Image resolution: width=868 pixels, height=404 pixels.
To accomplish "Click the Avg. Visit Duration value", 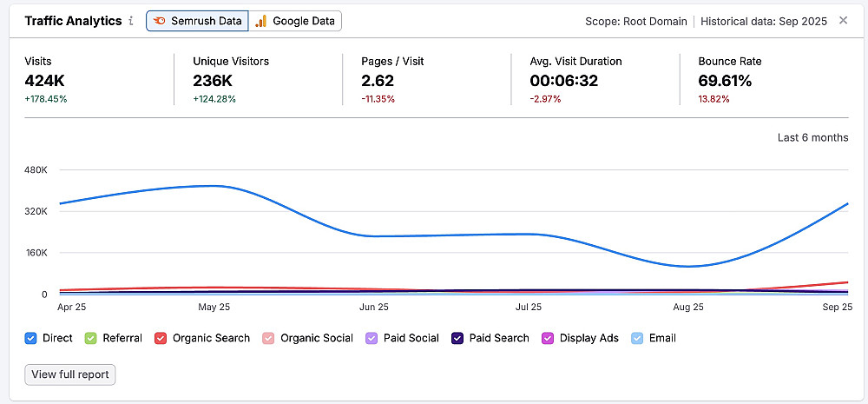I will (x=566, y=81).
